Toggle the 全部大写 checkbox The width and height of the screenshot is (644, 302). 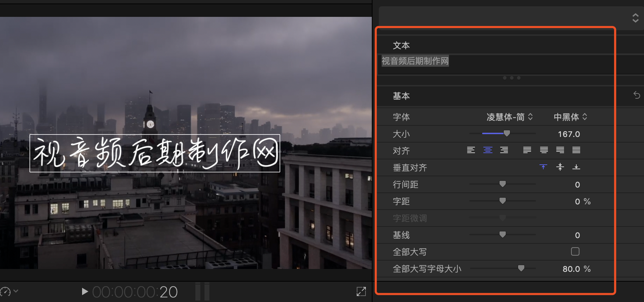pos(575,251)
